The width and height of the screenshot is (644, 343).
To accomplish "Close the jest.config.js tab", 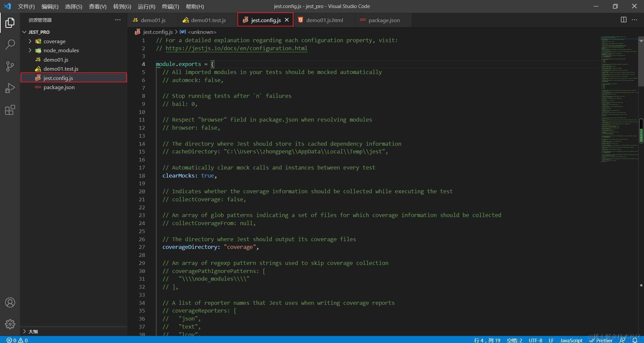I will [x=287, y=20].
